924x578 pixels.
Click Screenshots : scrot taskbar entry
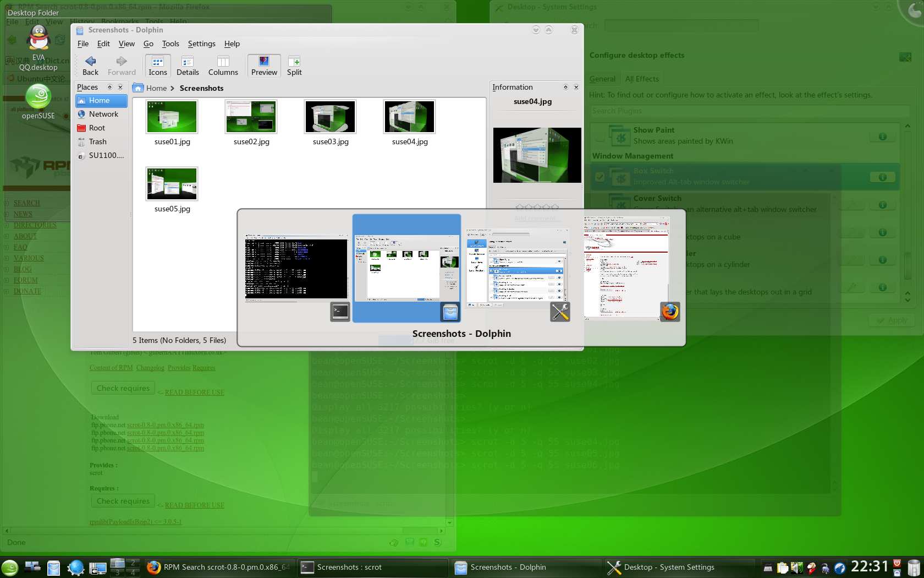pos(372,567)
